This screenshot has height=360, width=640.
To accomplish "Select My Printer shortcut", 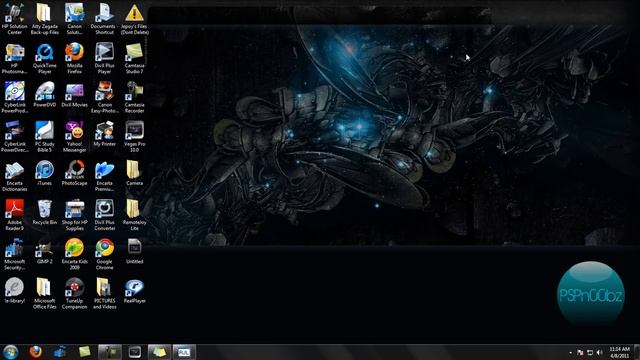I will 104,134.
